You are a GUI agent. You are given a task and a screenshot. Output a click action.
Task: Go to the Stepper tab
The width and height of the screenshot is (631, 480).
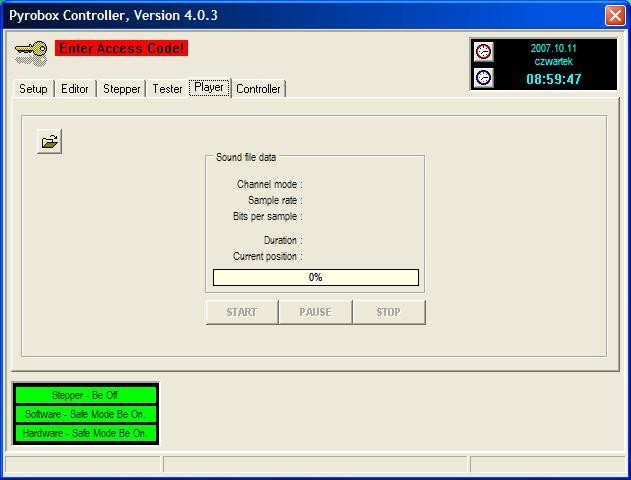[122, 89]
